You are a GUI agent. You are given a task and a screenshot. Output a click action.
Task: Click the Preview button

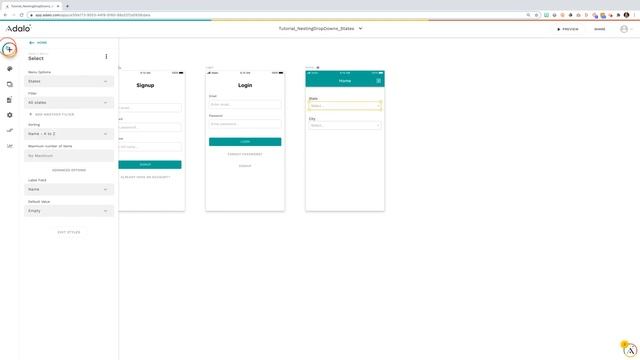[x=568, y=29]
